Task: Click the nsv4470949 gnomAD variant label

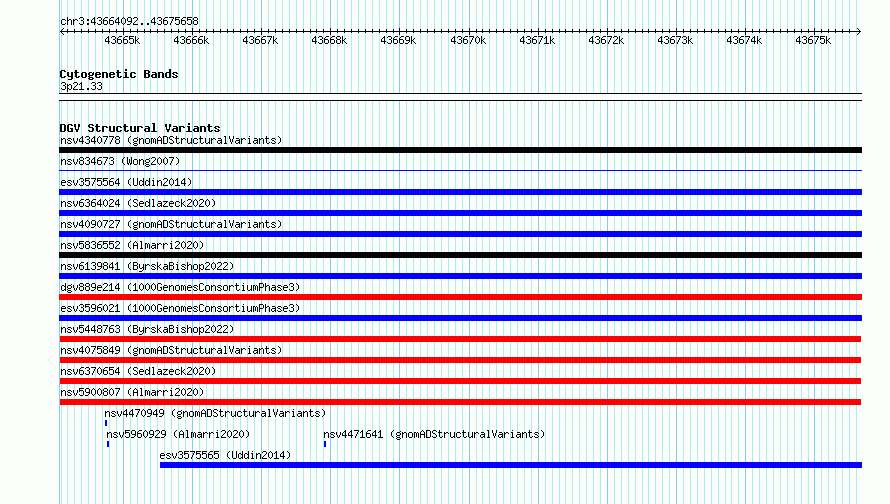Action: pos(215,413)
